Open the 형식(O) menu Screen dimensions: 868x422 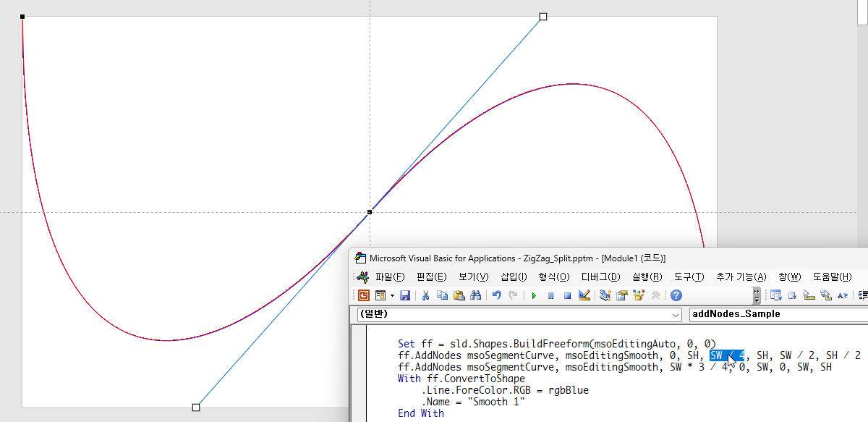[554, 277]
